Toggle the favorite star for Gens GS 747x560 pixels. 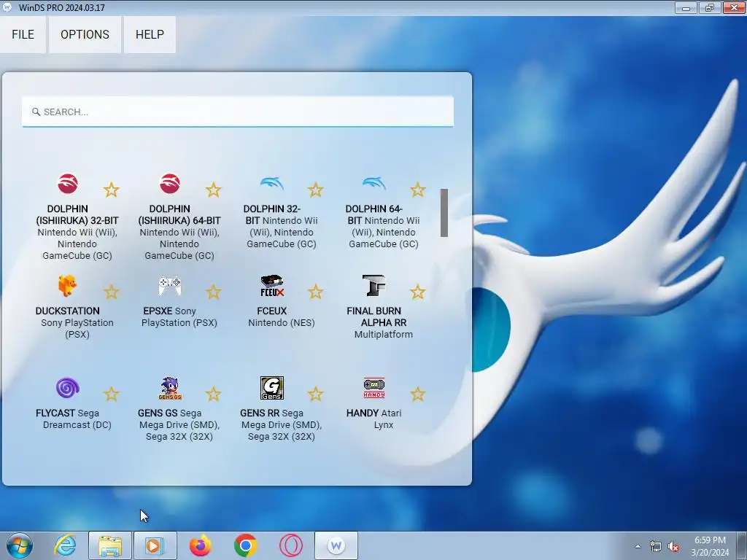[x=214, y=394]
